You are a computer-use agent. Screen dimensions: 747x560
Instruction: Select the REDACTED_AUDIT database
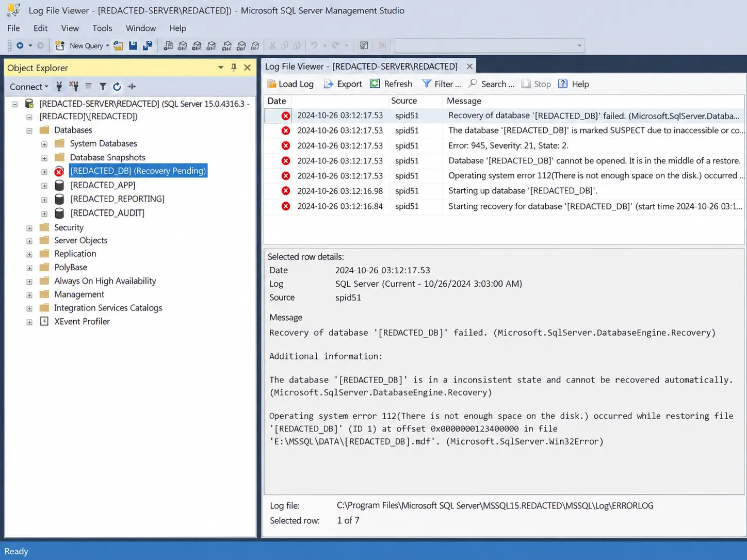(x=107, y=212)
